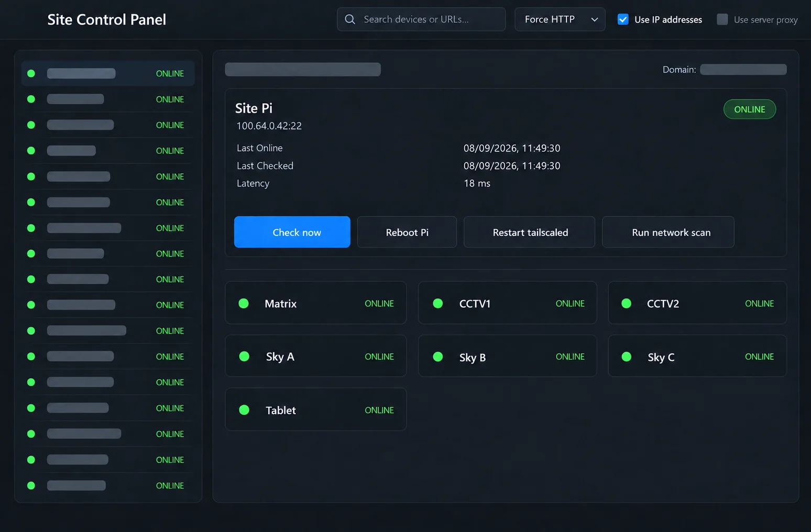Screen dimensions: 811x532
Task: Click the Last Online label
Action: pos(259,148)
